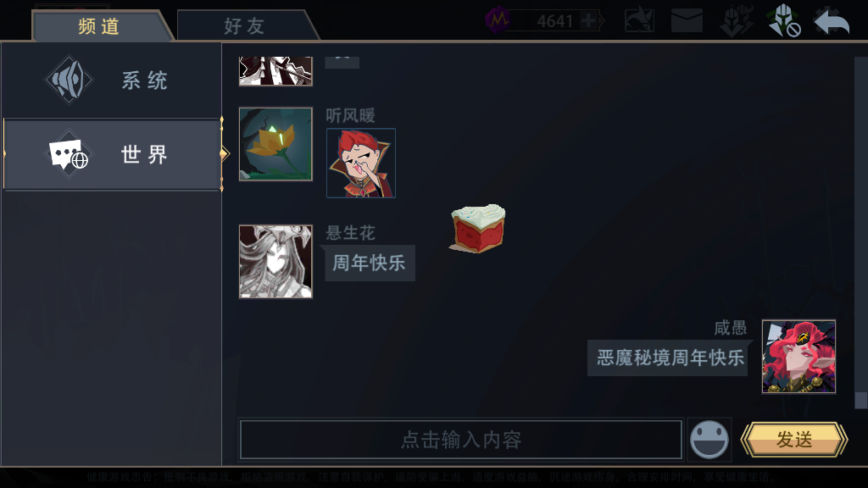Open the mail envelope icon

pos(687,21)
